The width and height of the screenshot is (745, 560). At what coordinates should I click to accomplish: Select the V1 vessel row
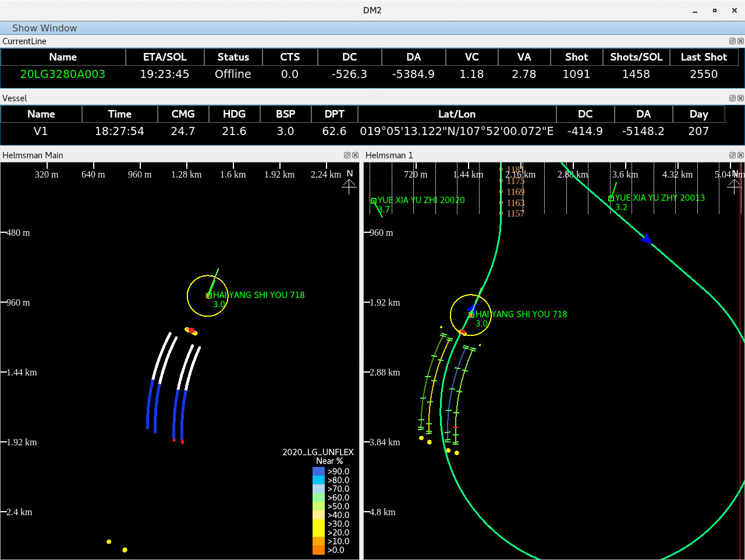point(41,131)
